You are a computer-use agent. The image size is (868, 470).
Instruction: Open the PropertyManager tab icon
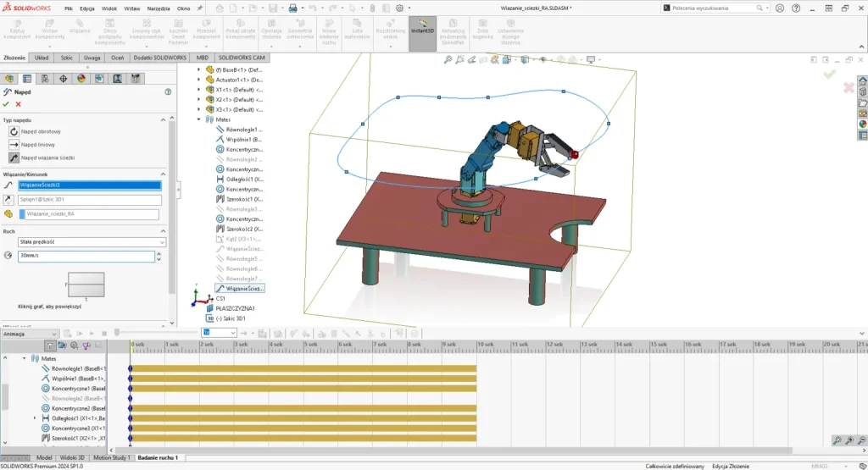click(x=27, y=79)
